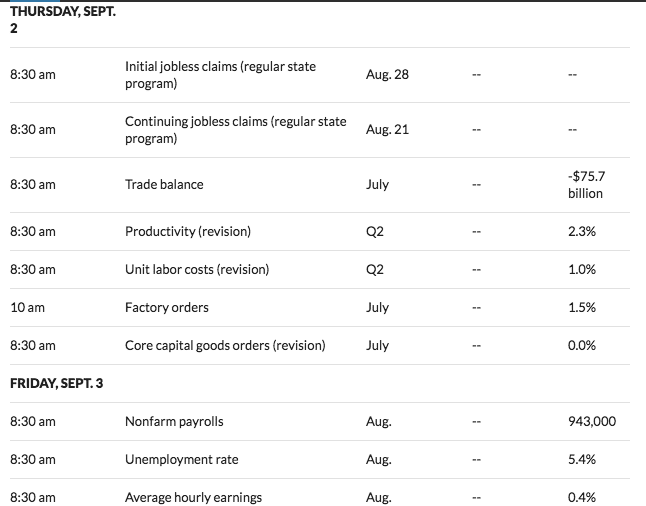Select the Nonfarm payrolls report

click(174, 421)
